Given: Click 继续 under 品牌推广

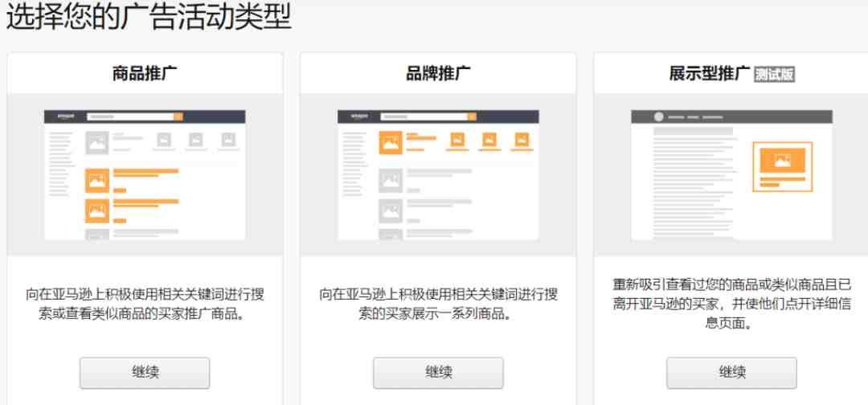Looking at the screenshot, I should (x=438, y=373).
